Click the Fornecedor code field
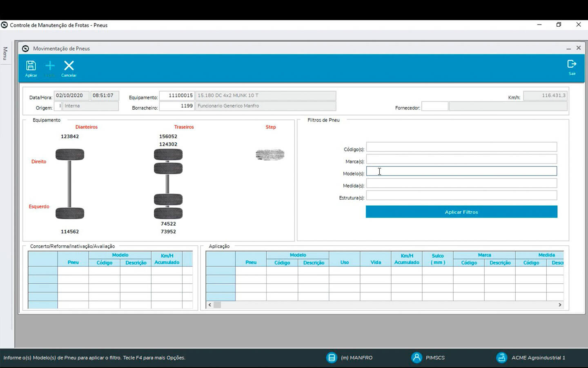 tap(434, 107)
